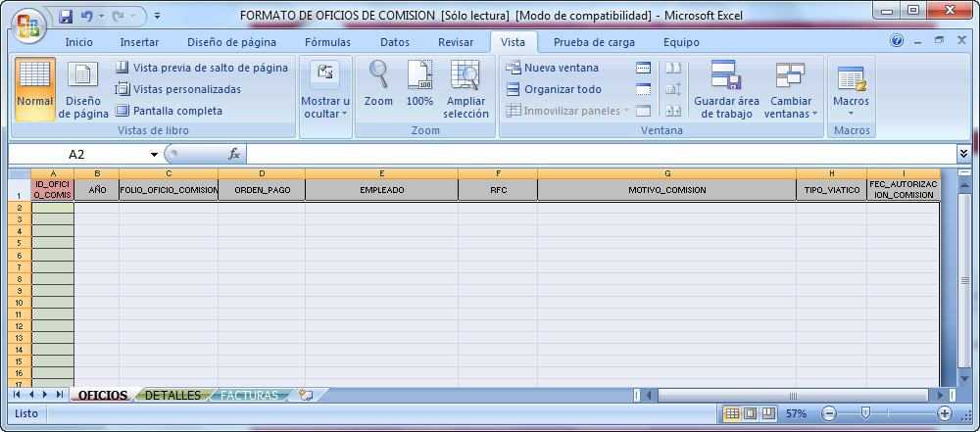The image size is (980, 432).
Task: Click the TIPO_VIATICO header cell
Action: [831, 190]
